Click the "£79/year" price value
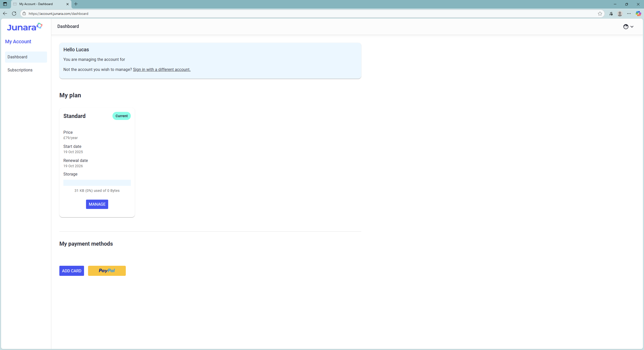 click(71, 138)
